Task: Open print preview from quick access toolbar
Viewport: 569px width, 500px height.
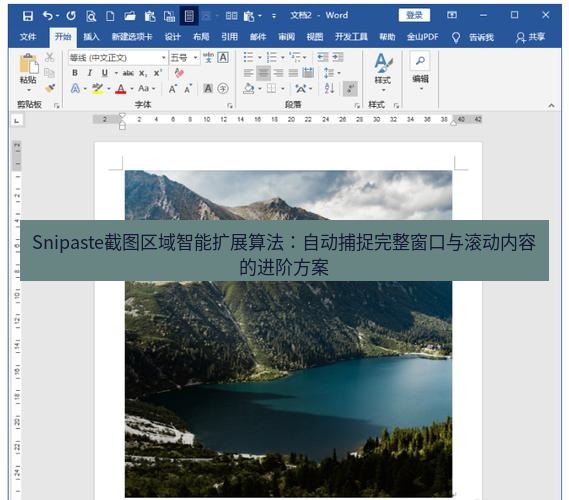Action: pos(91,16)
